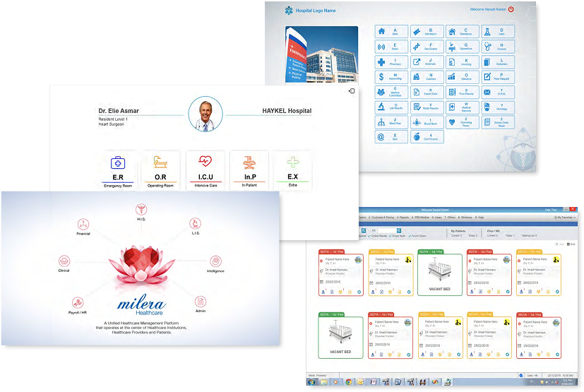
Task: Open the Blood Bank module tile
Action: [x=427, y=122]
